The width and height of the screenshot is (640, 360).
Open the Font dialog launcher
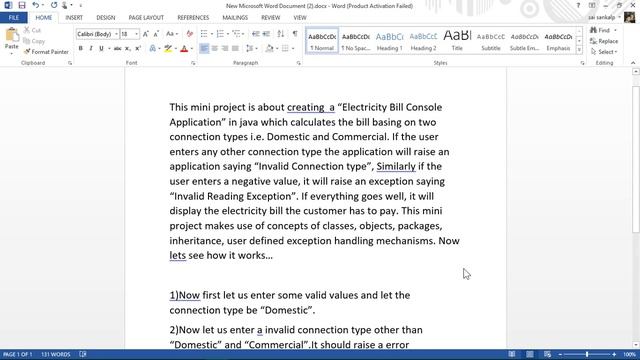tap(193, 63)
